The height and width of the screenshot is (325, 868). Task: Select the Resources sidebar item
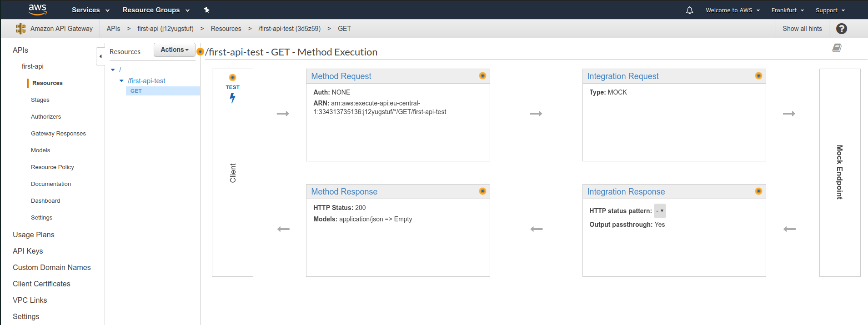point(47,83)
